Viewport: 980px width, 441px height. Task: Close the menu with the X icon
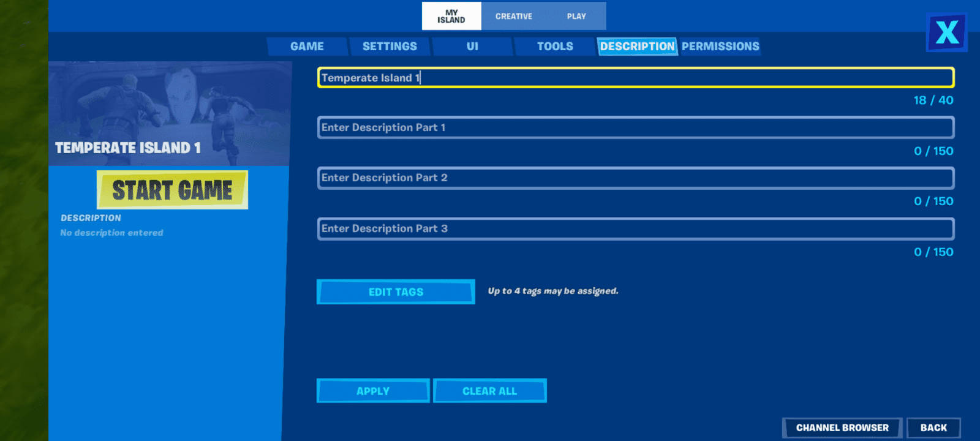(946, 32)
